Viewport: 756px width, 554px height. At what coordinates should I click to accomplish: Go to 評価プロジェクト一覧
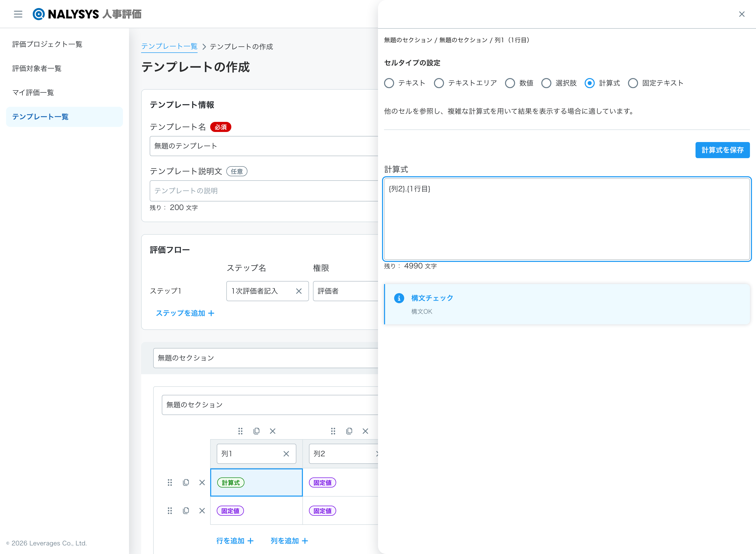[x=65, y=44]
